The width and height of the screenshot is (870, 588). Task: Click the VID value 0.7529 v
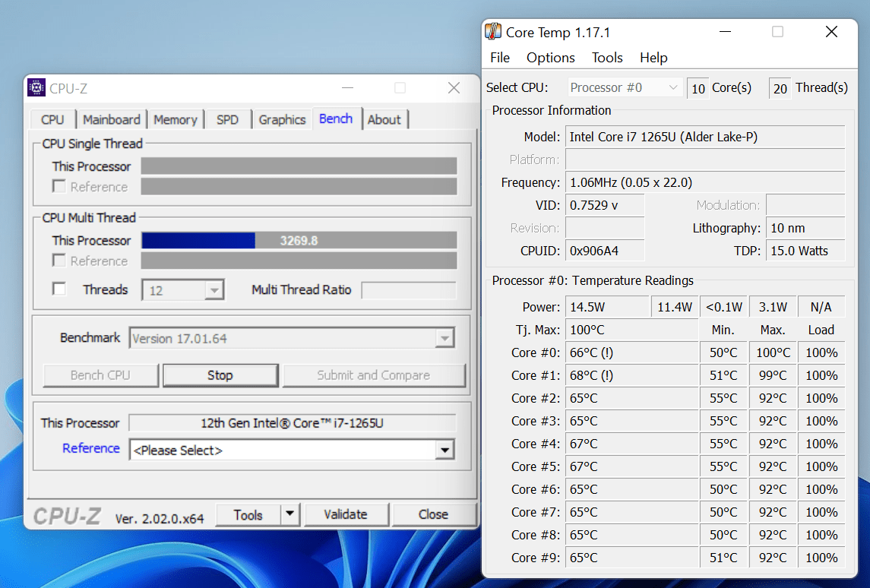(605, 205)
